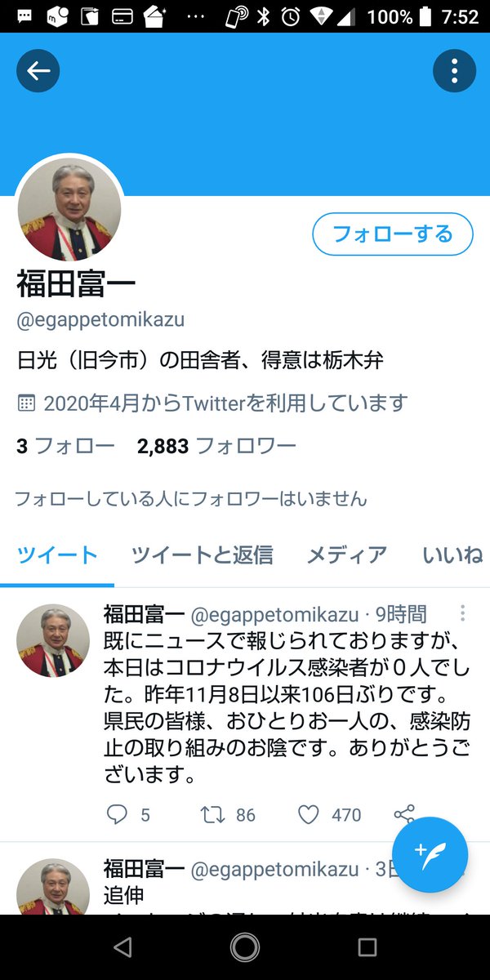The image size is (490, 980).
Task: Open the first tweet's overflow menu
Action: pos(463,613)
